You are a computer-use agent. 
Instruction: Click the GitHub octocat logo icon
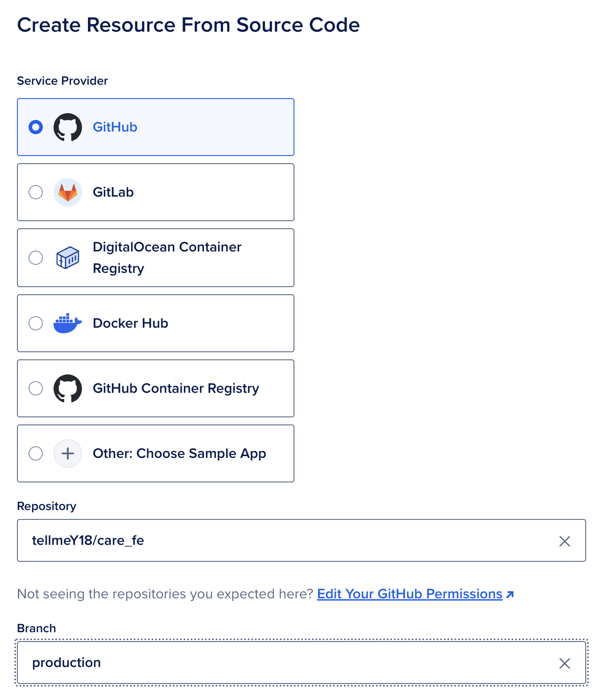tap(68, 127)
